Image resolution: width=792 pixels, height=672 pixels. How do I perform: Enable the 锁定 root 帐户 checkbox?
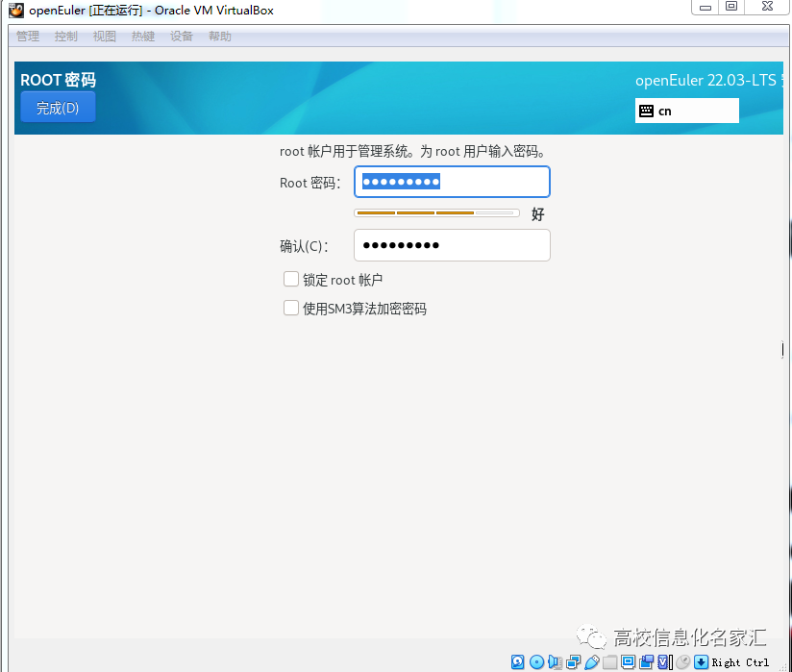click(x=291, y=280)
